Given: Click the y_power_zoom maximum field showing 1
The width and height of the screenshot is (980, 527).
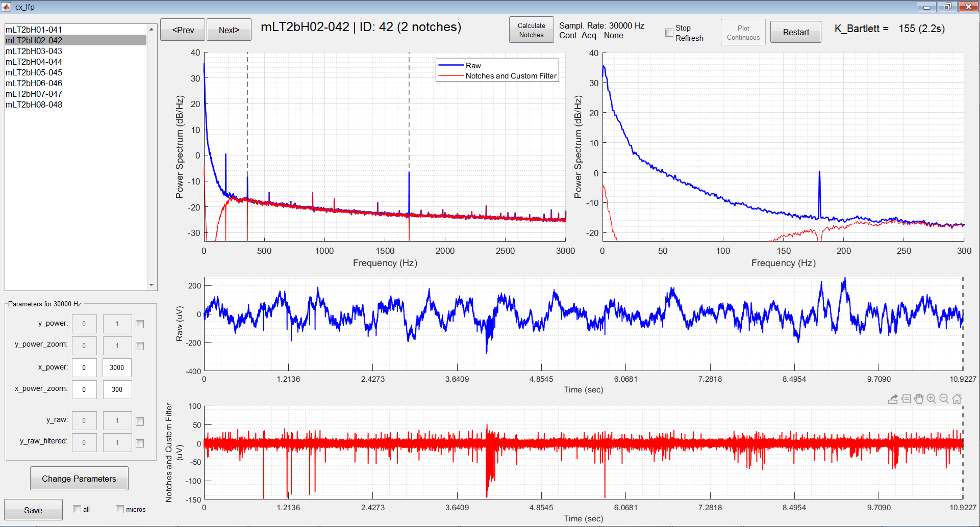Looking at the screenshot, I should 117,346.
